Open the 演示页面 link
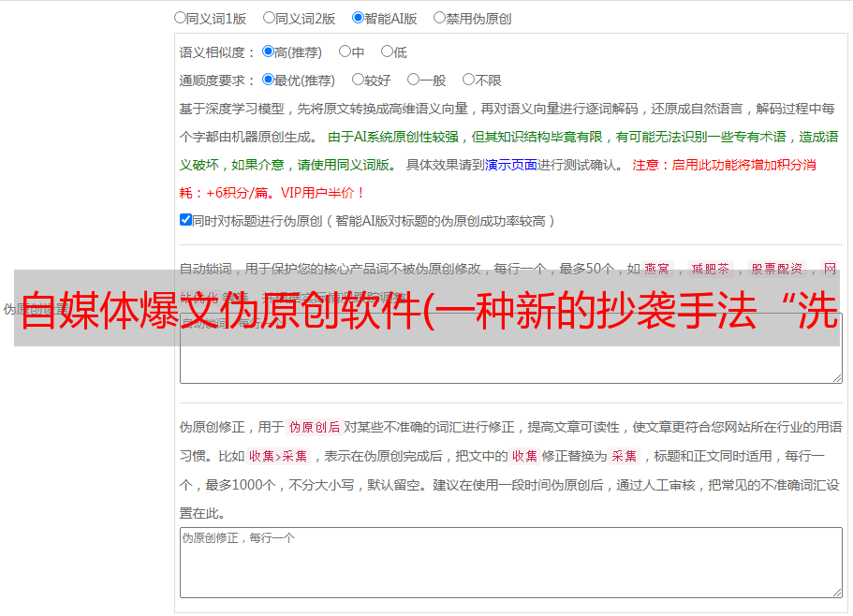Screen dimensions: 853x616 (510, 165)
